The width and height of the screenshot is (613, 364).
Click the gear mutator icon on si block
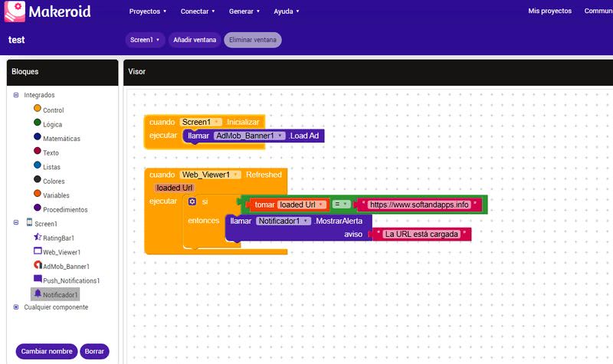pos(192,202)
